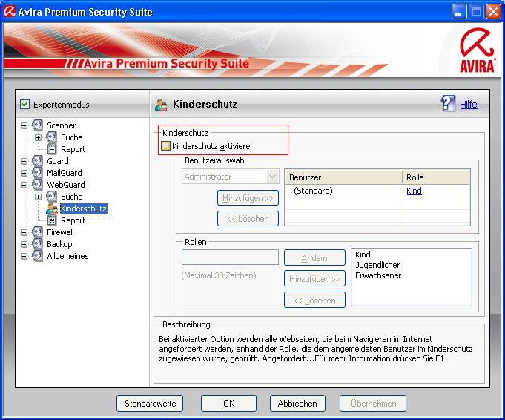This screenshot has height=420, width=505.
Task: Click the Benutzer column header
Action: point(344,177)
